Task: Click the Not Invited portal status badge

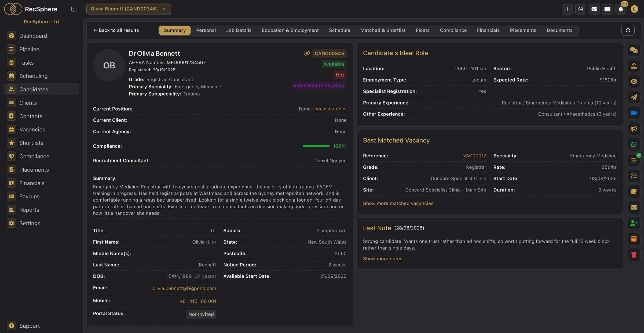Action: [x=201, y=314]
